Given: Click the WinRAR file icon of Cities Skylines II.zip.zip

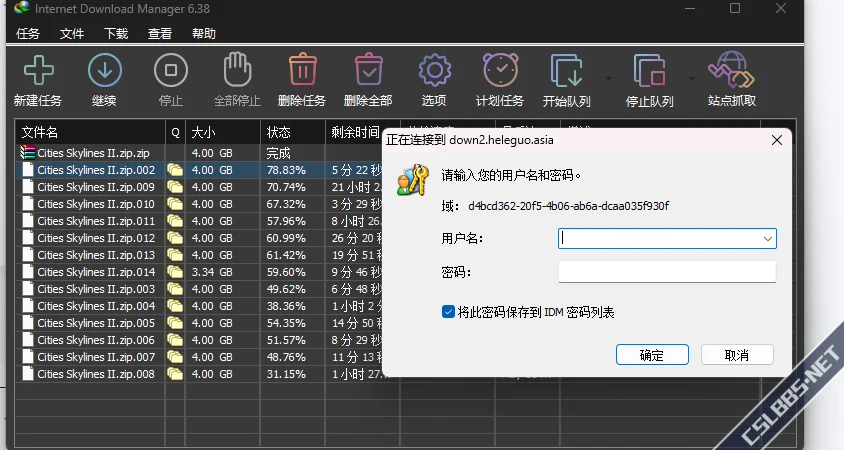Looking at the screenshot, I should [27, 153].
